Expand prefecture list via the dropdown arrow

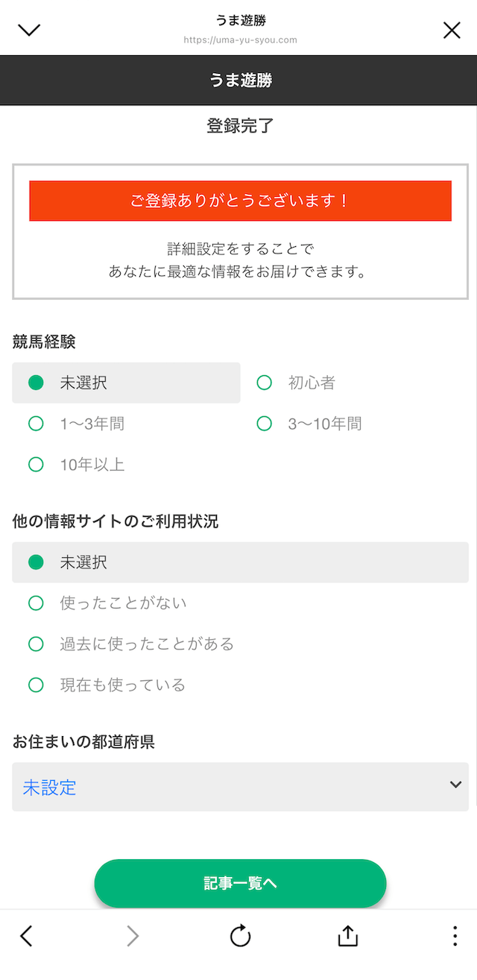(x=455, y=785)
